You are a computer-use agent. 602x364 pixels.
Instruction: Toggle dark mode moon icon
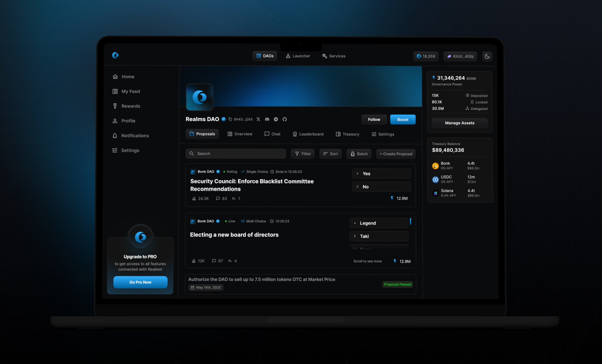487,56
